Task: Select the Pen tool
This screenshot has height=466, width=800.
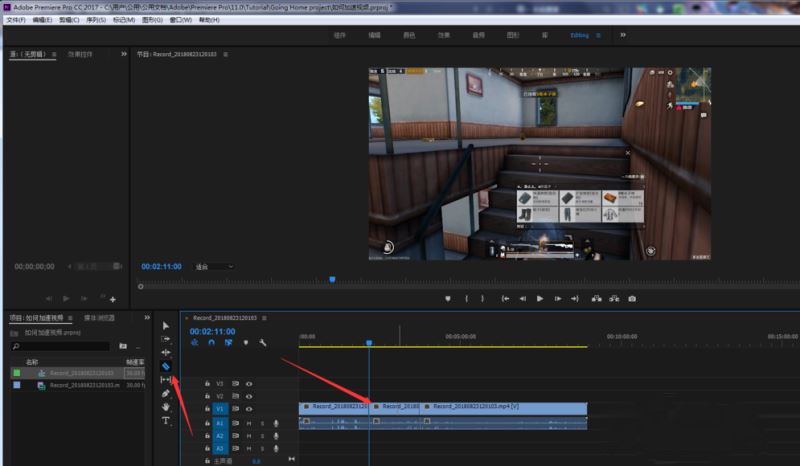Action: pyautogui.click(x=166, y=393)
